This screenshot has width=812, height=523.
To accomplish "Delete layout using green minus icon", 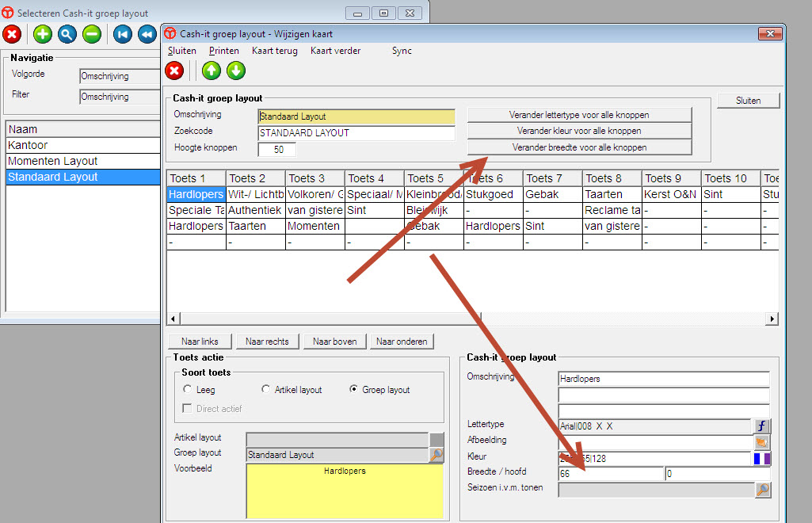I will coord(92,35).
